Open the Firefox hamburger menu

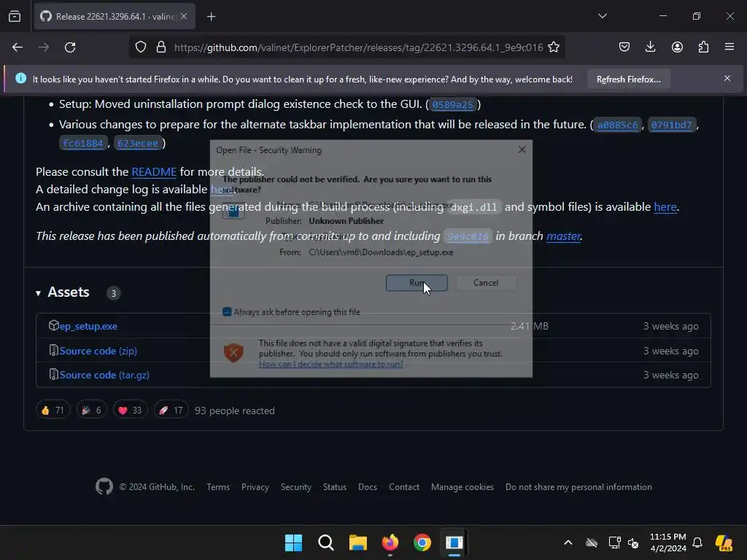tap(729, 47)
